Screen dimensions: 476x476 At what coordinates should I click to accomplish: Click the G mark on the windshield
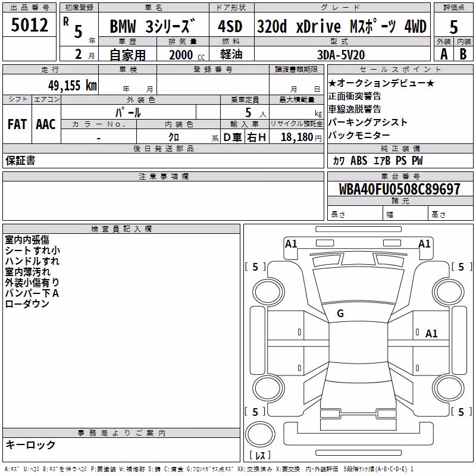click(x=340, y=314)
